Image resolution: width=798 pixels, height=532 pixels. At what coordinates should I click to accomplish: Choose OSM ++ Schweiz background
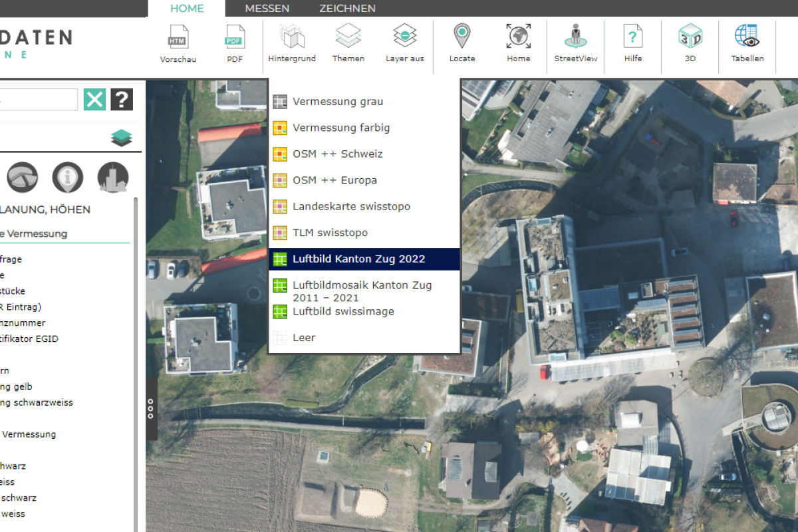coord(337,154)
